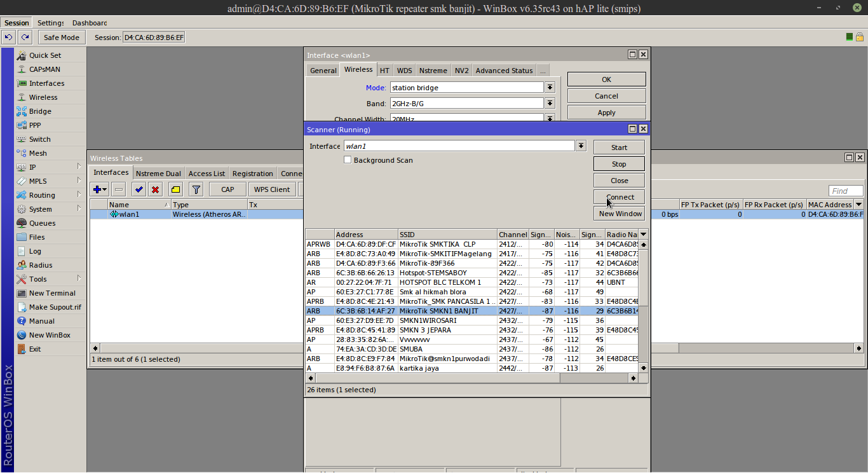Switch to the WDS tab
Image resolution: width=868 pixels, height=473 pixels.
[404, 70]
